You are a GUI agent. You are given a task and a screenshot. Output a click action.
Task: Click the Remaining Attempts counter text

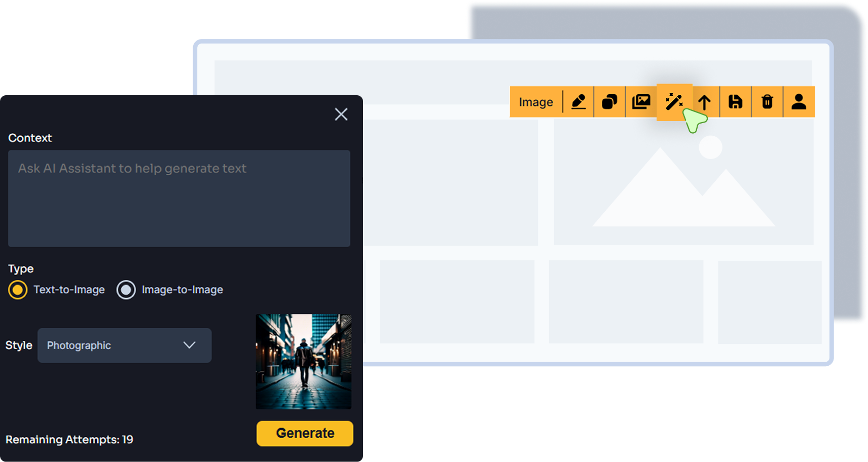69,440
